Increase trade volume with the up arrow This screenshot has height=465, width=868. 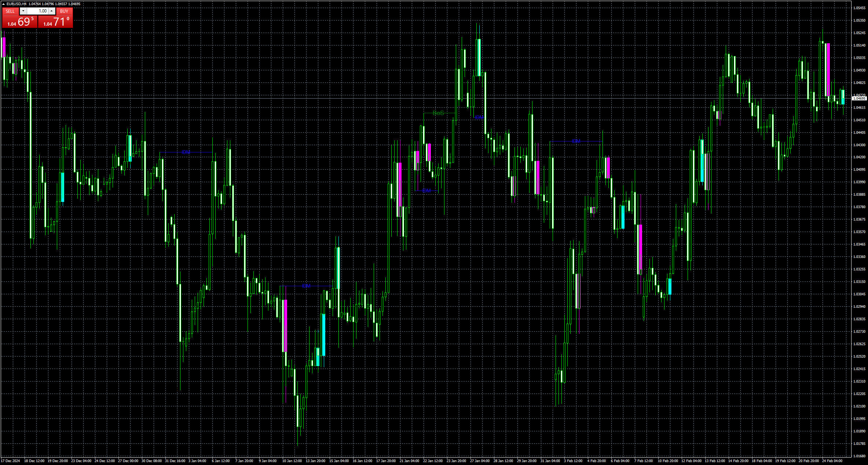[x=51, y=11]
